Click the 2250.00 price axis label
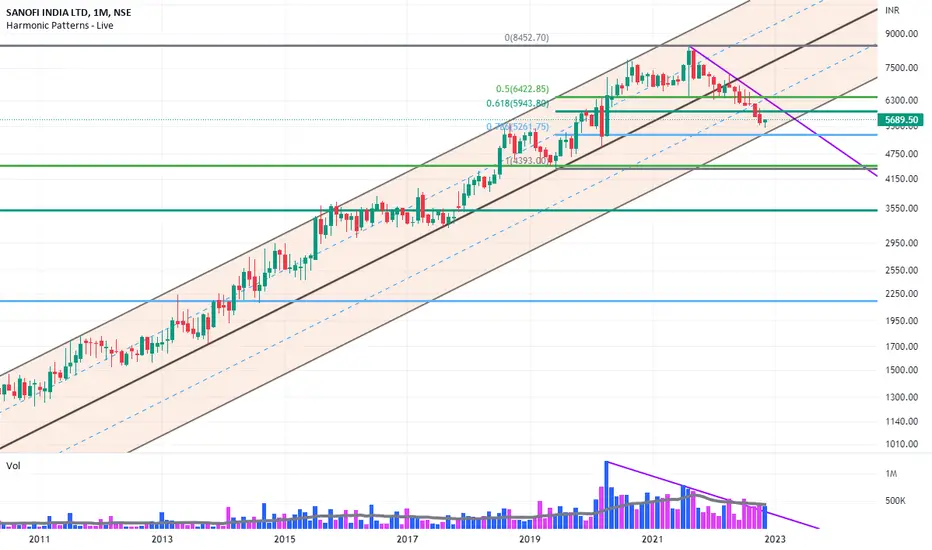This screenshot has width=932, height=550. pyautogui.click(x=901, y=294)
